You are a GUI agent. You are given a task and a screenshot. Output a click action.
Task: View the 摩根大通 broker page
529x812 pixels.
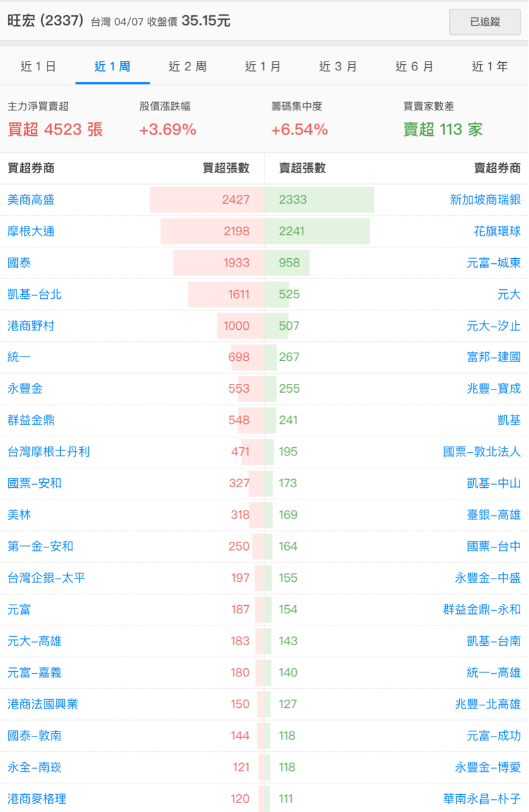pos(30,232)
